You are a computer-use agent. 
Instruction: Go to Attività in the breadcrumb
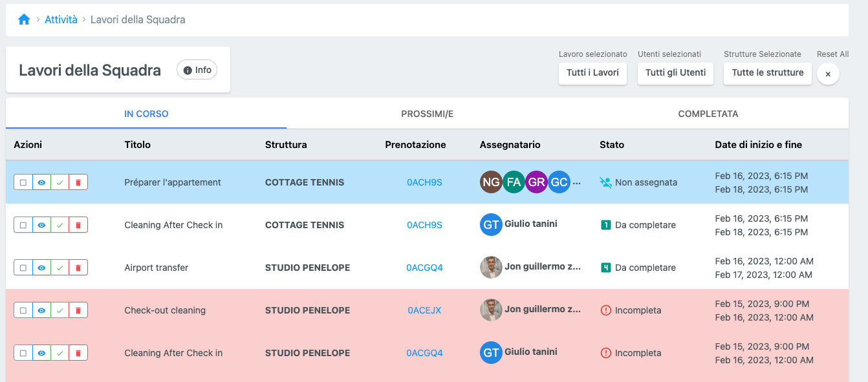pyautogui.click(x=61, y=20)
